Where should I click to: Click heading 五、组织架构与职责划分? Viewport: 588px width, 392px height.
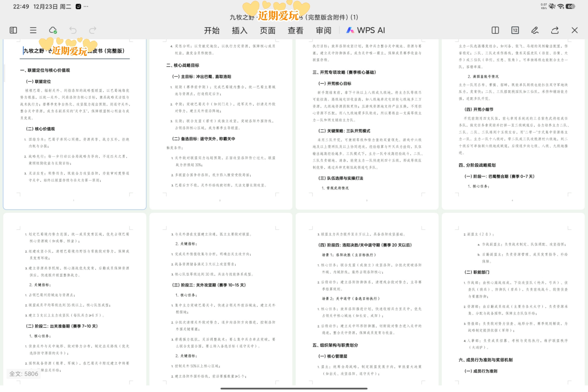[335, 345]
